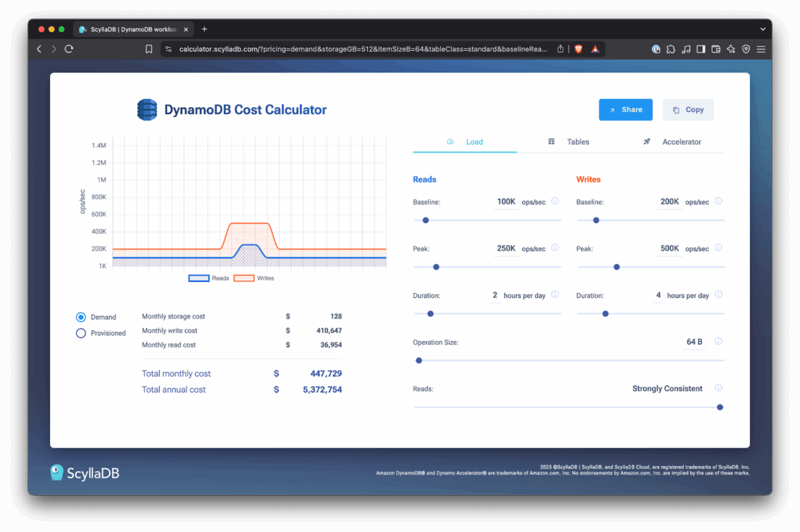Click the rocket icon beside Accelerator
The image size is (800, 532).
click(x=647, y=142)
